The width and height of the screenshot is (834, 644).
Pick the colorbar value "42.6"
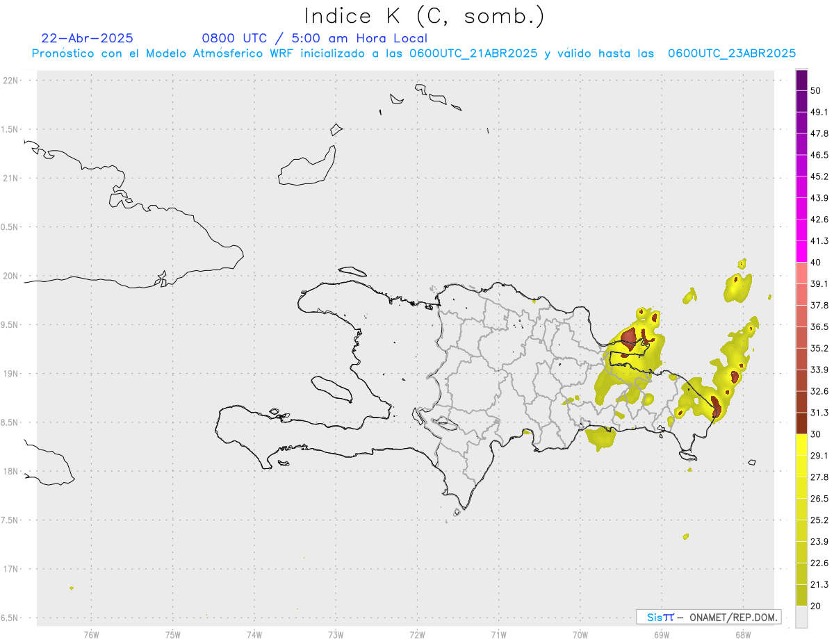819,220
